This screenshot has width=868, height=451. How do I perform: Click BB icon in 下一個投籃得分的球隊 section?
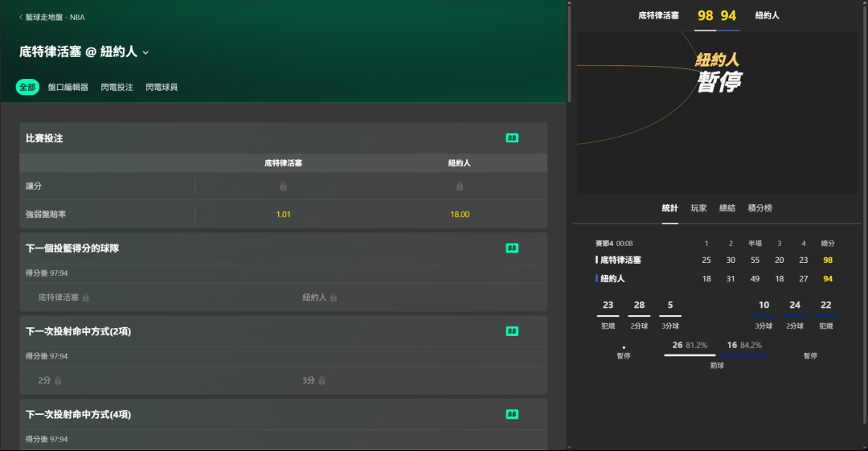coord(512,248)
